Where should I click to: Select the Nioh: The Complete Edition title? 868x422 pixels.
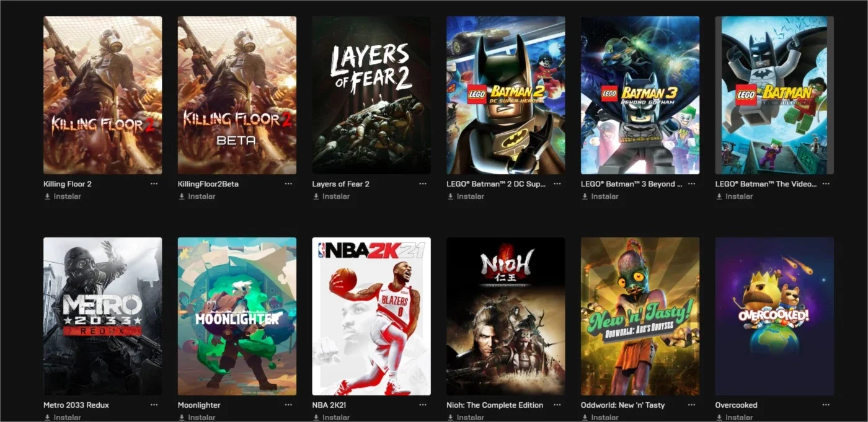point(495,405)
